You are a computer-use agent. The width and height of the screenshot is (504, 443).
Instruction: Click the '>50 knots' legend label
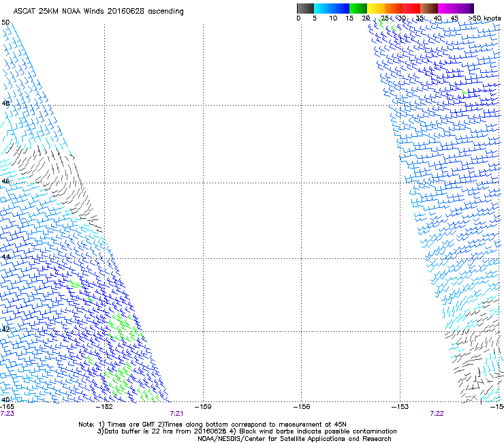(485, 18)
